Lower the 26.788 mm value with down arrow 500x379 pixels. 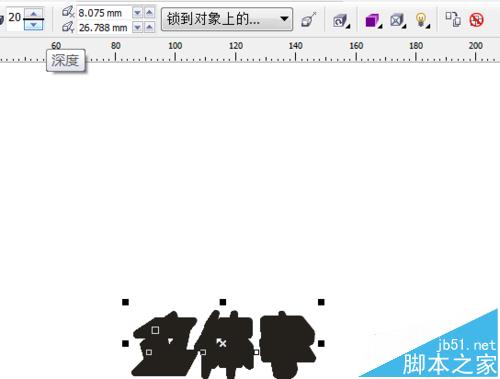(x=137, y=27)
